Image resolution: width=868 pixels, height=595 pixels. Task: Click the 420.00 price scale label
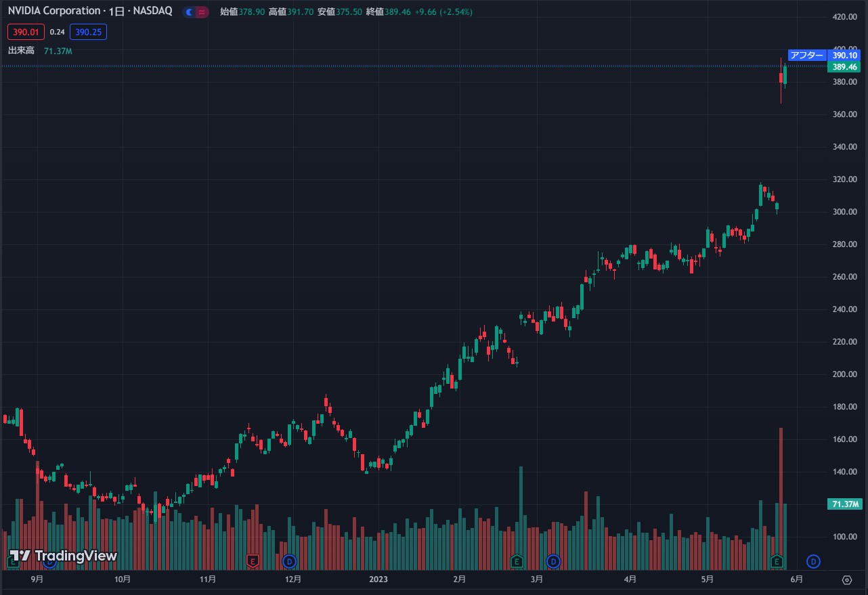(845, 17)
